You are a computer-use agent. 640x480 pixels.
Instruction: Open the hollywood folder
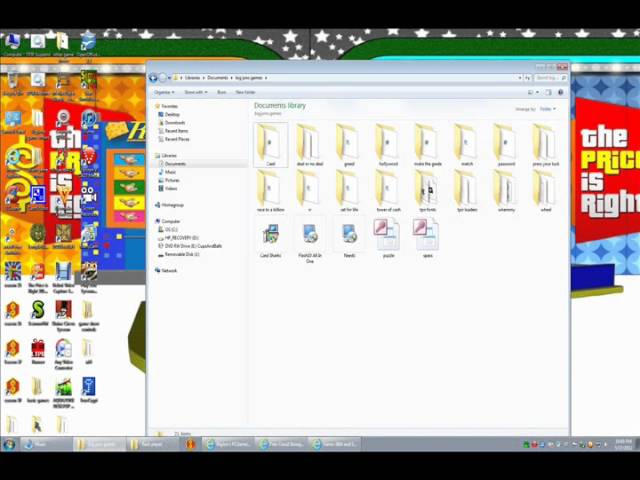click(388, 145)
